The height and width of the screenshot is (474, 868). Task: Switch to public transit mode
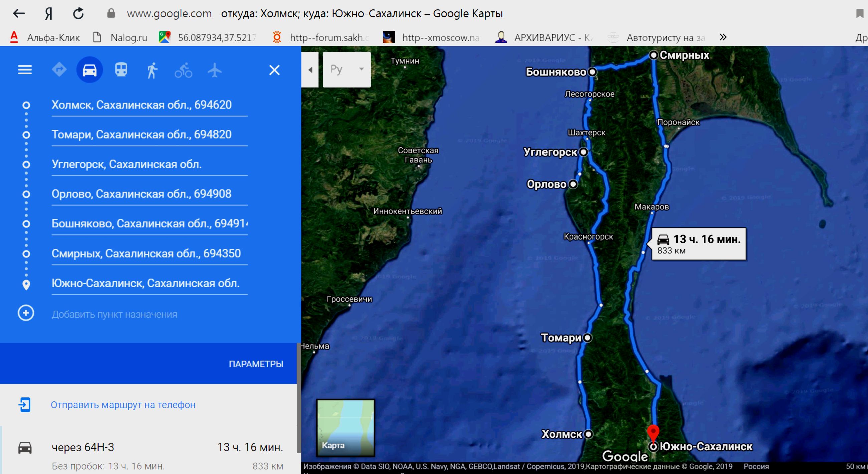[121, 70]
